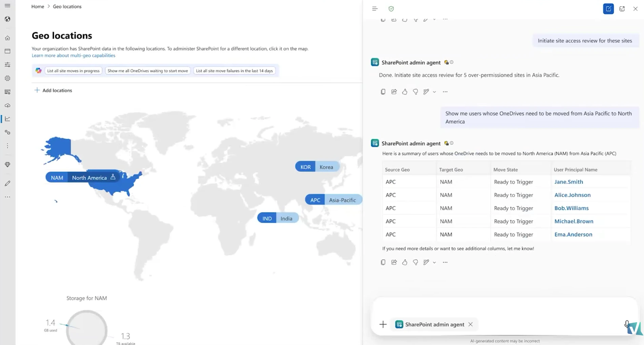
Task: Click the Storage for NAM donut chart
Action: point(87,328)
